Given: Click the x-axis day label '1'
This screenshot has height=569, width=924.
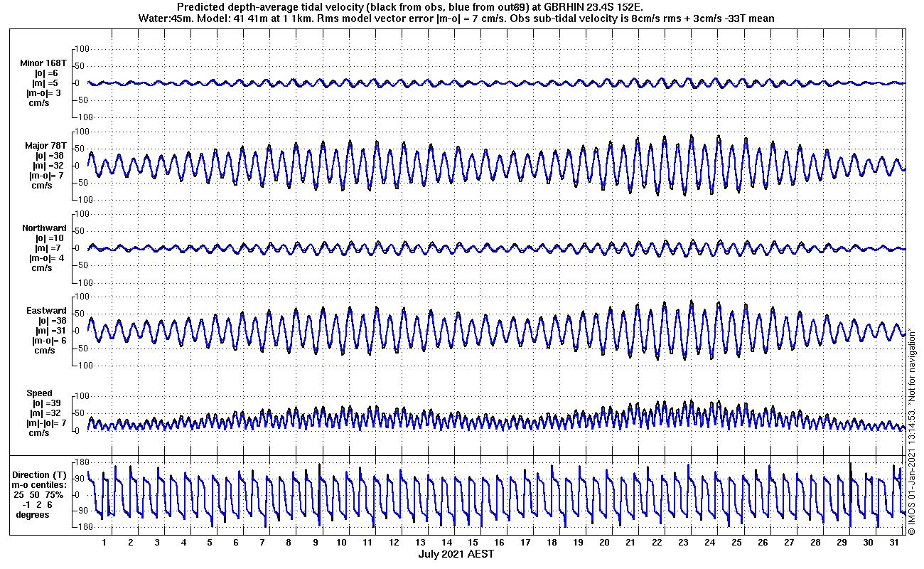Looking at the screenshot, I should 104,542.
